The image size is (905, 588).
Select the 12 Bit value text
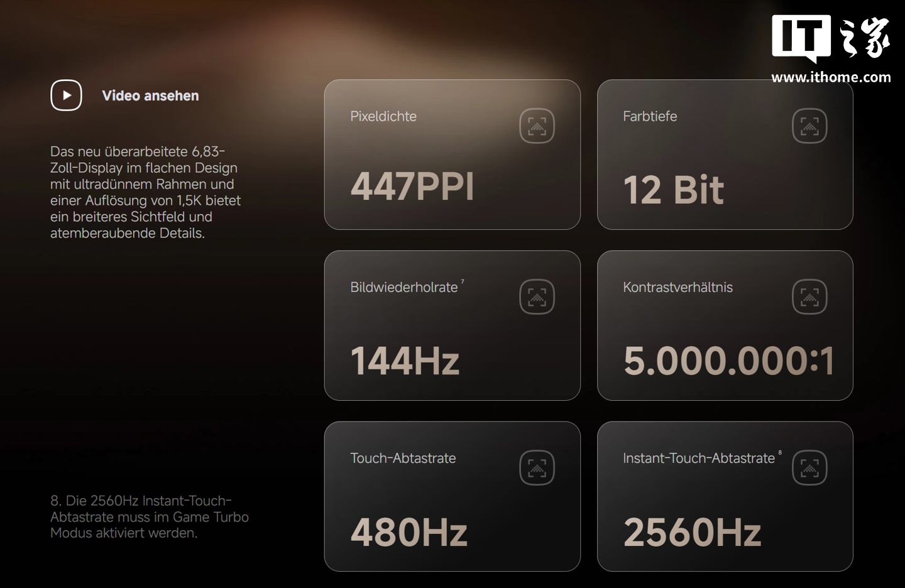click(x=673, y=190)
